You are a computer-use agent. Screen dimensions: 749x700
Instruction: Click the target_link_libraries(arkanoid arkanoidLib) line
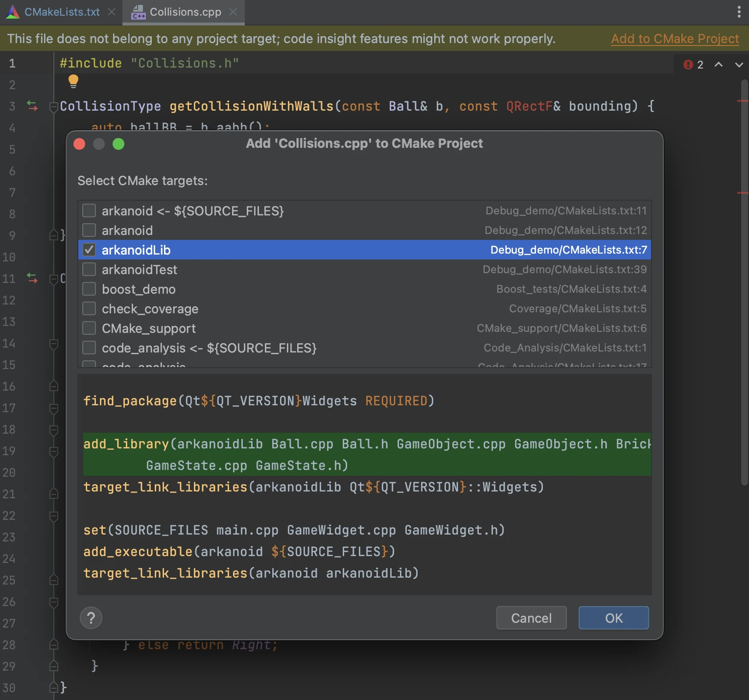click(251, 573)
